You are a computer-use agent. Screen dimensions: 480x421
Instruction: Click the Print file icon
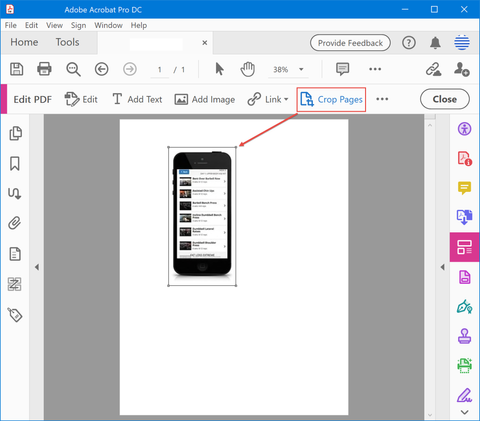pos(44,69)
